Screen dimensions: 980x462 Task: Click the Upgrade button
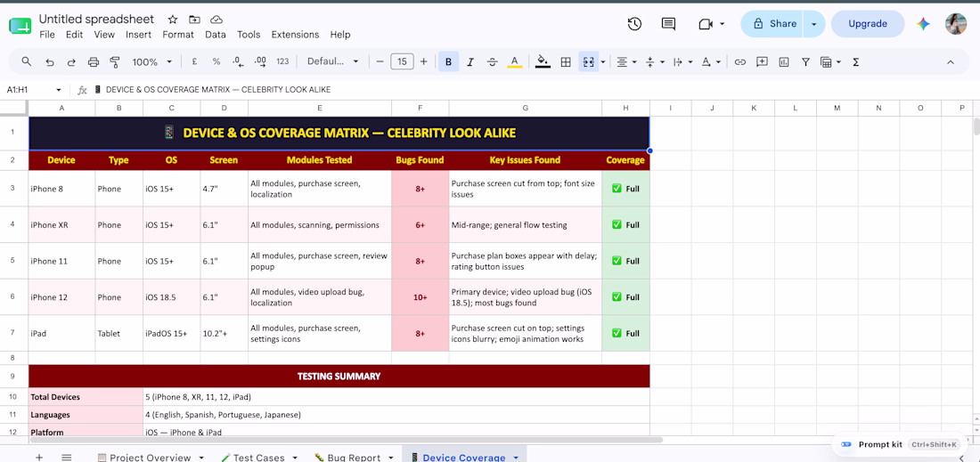click(868, 24)
